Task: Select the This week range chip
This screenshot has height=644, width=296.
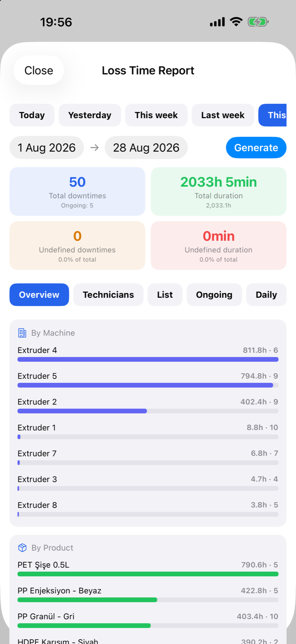Action: click(x=156, y=115)
